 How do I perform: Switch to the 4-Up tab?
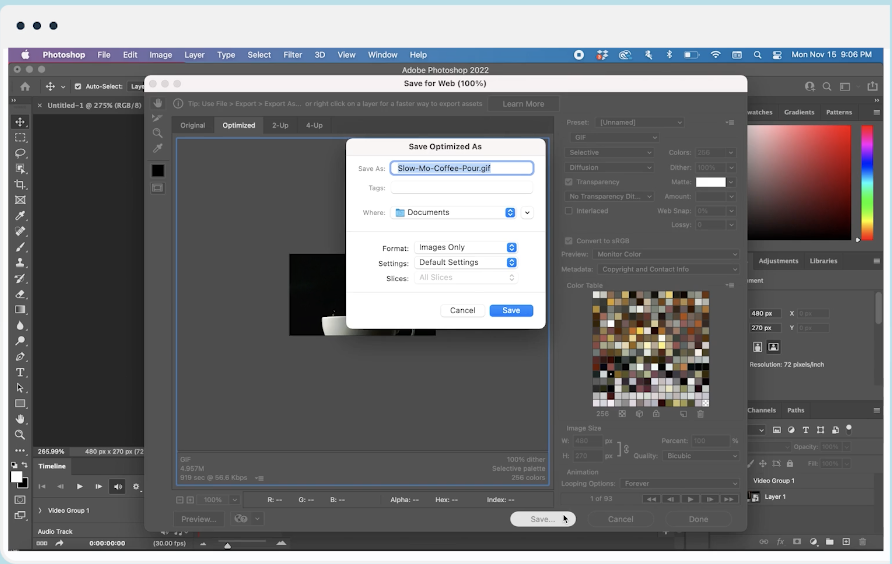(x=314, y=125)
